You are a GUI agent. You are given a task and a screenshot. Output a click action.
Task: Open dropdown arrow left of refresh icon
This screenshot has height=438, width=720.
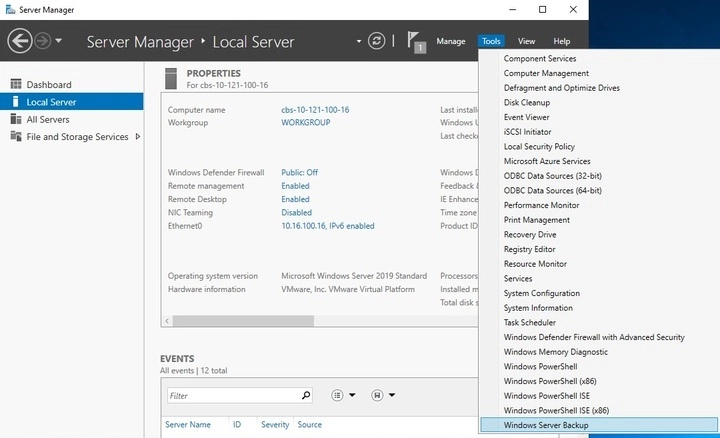tap(359, 41)
